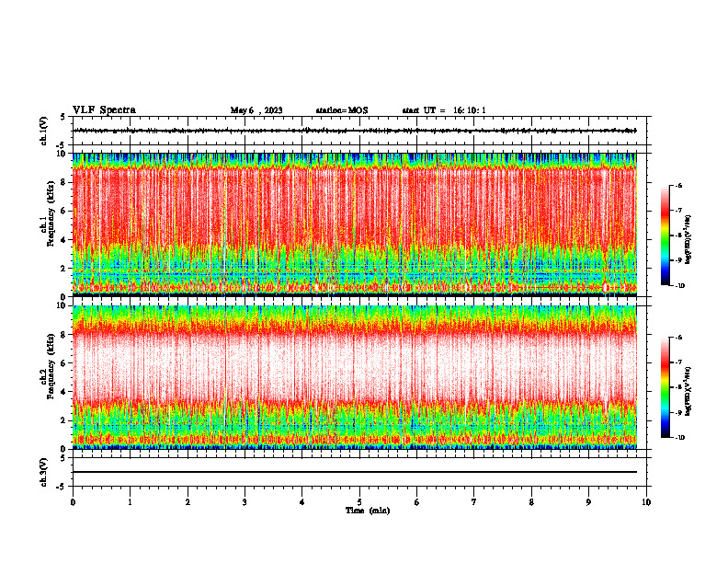Click the "Time (min)" axis label
This screenshot has width=728, height=563.
[368, 511]
